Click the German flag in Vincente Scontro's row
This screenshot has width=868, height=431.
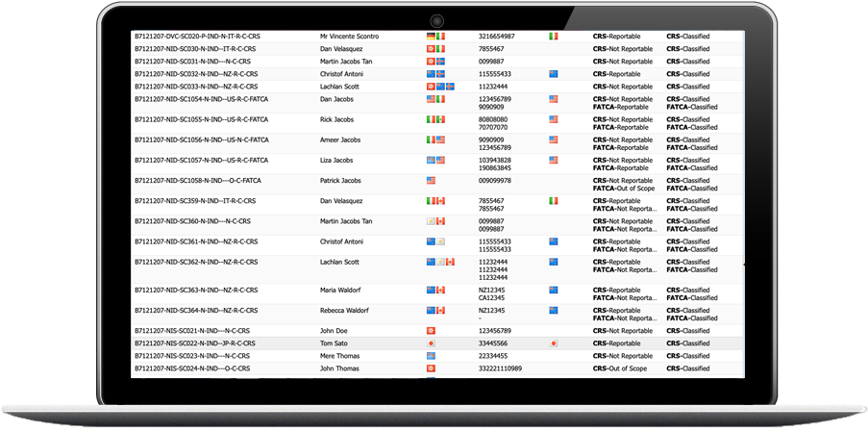pos(431,37)
